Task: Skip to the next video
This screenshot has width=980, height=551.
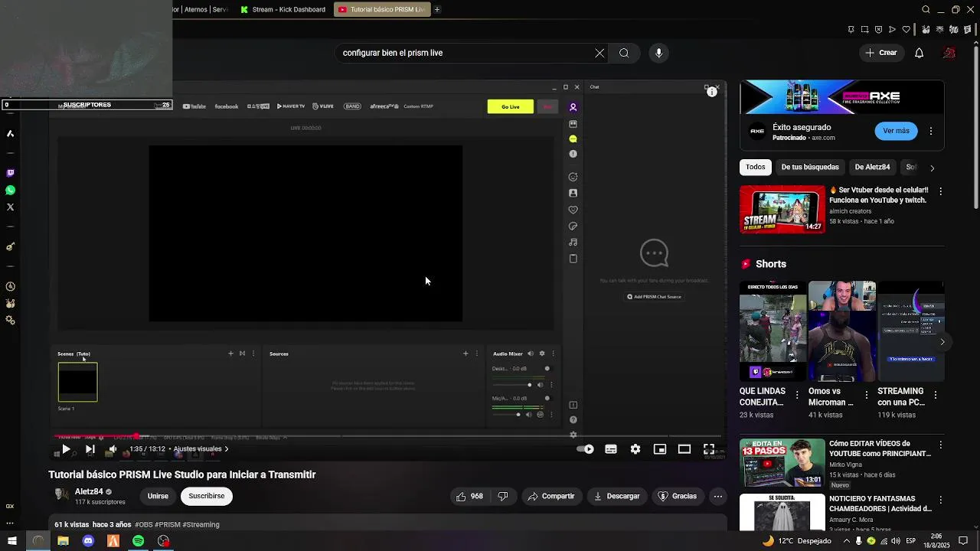Action: tap(90, 449)
